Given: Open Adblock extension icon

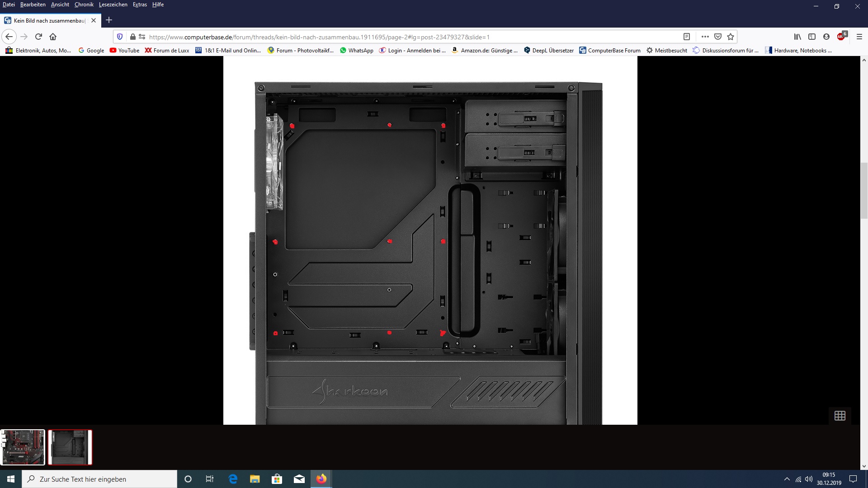Looking at the screenshot, I should coord(841,37).
